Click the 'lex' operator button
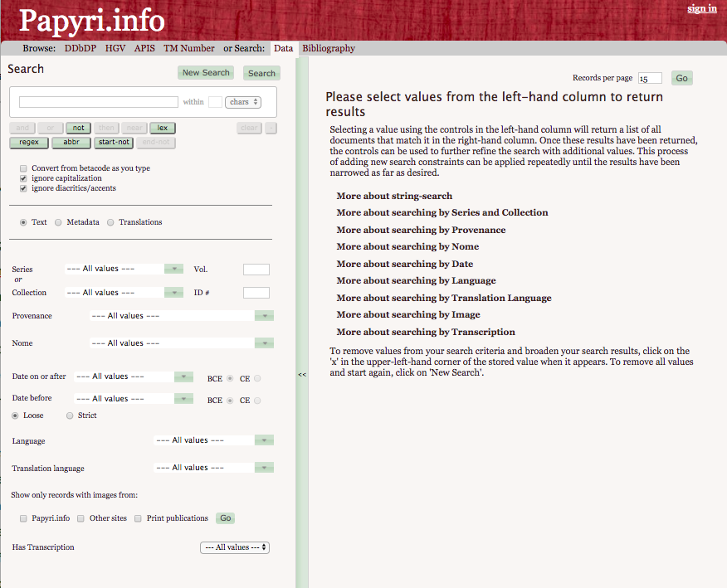This screenshot has width=727, height=588. coord(163,128)
